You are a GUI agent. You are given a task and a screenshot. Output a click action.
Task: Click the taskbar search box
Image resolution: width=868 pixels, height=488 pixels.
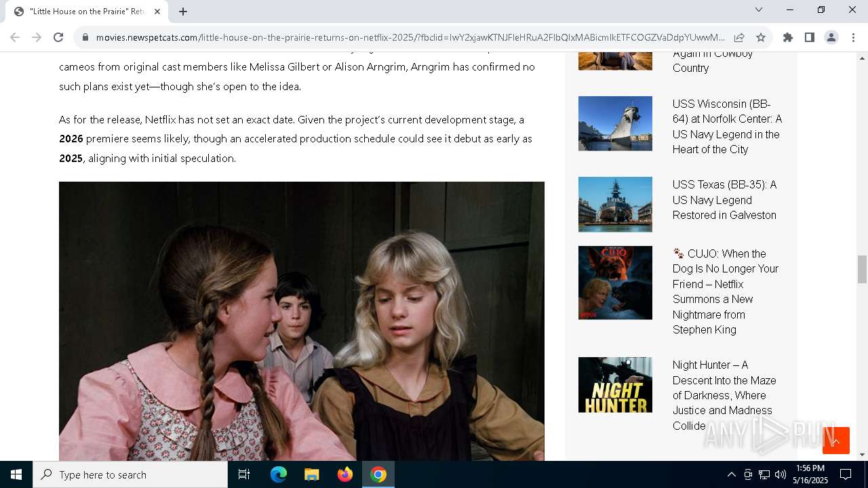[130, 474]
